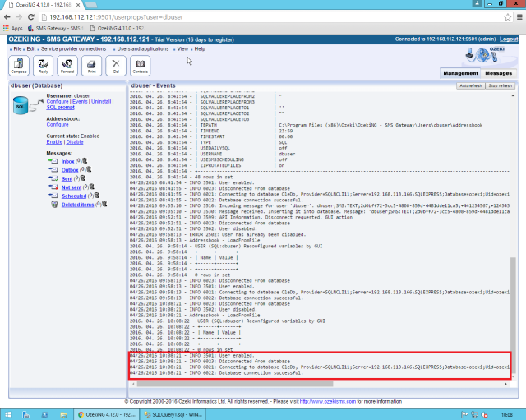This screenshot has width=526, height=420.
Task: Empty the Outbox using its trash icon
Action: pos(89,170)
